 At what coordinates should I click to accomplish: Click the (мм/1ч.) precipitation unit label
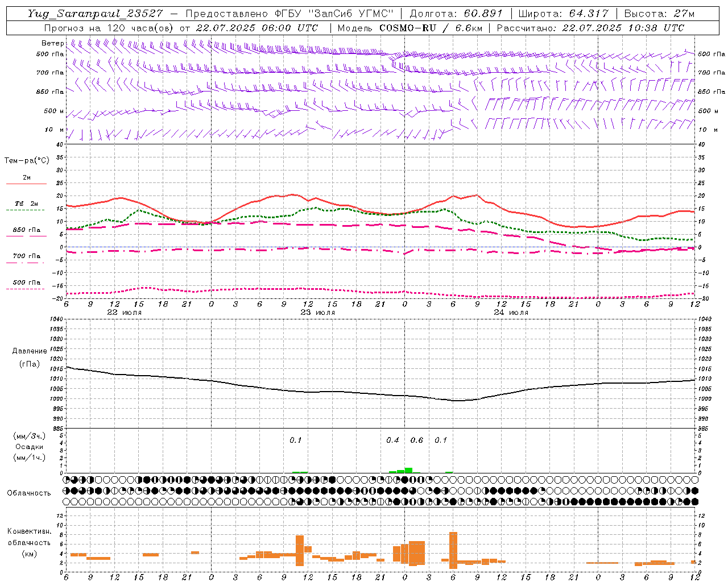point(30,458)
